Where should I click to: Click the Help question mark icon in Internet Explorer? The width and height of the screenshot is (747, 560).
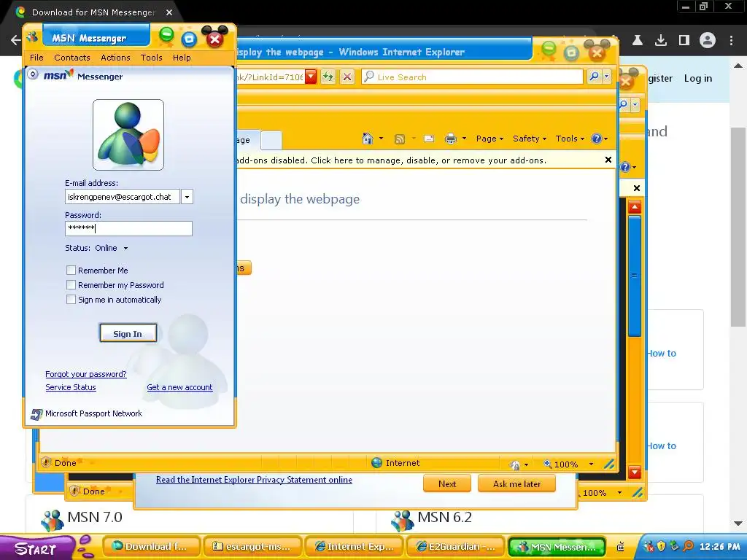tap(597, 139)
